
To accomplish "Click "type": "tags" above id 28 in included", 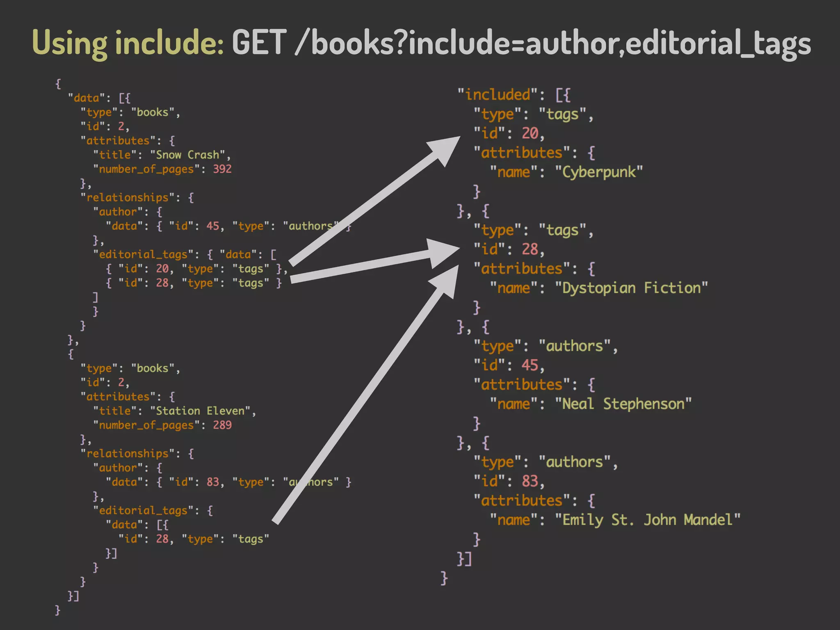I will pos(534,231).
